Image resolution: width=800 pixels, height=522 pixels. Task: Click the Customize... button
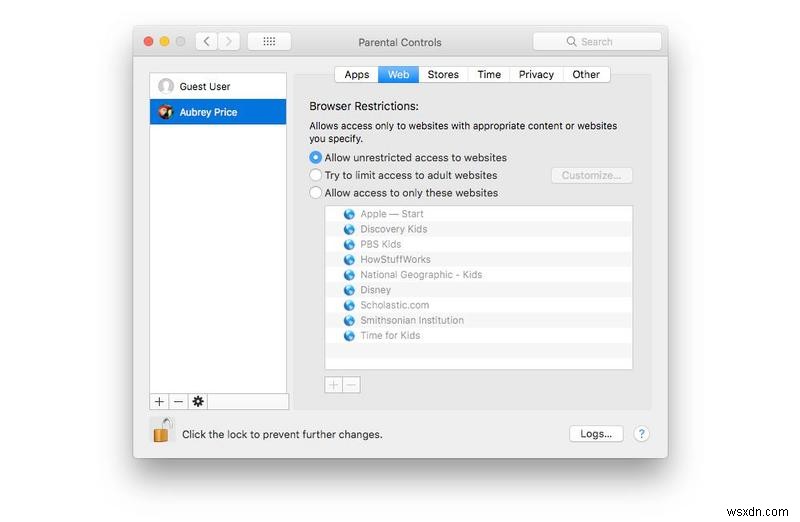[x=591, y=175]
